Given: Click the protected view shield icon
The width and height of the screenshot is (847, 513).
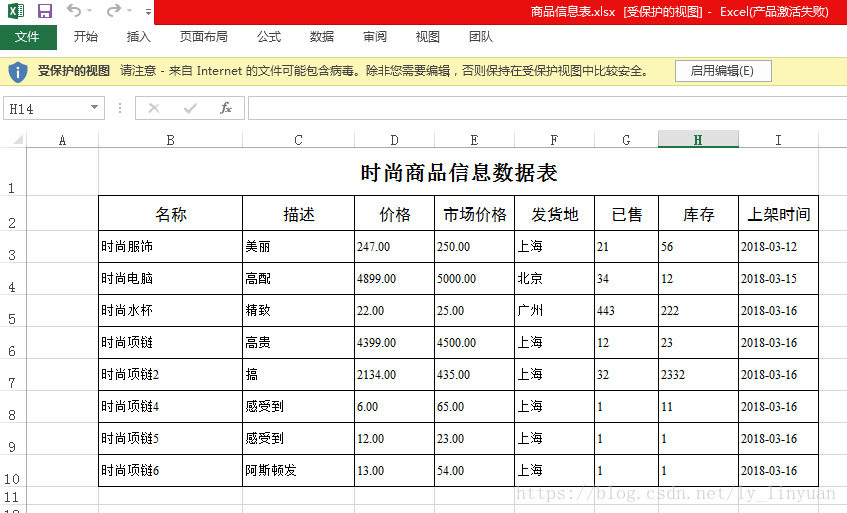Looking at the screenshot, I should [18, 71].
